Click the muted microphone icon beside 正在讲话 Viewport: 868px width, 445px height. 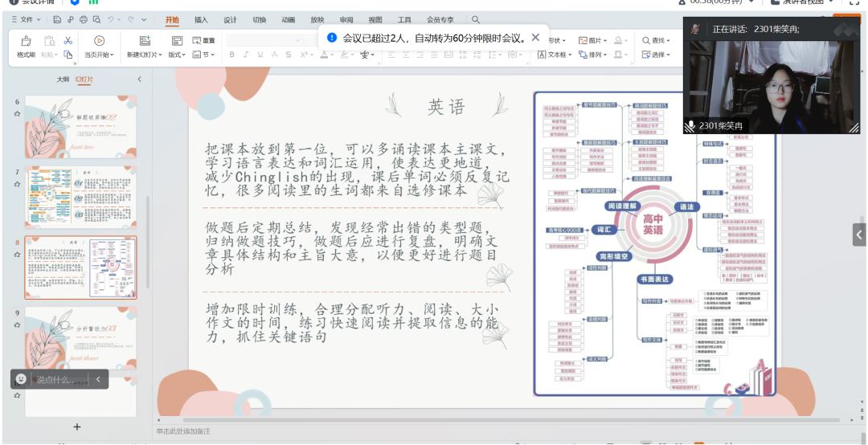click(x=695, y=29)
